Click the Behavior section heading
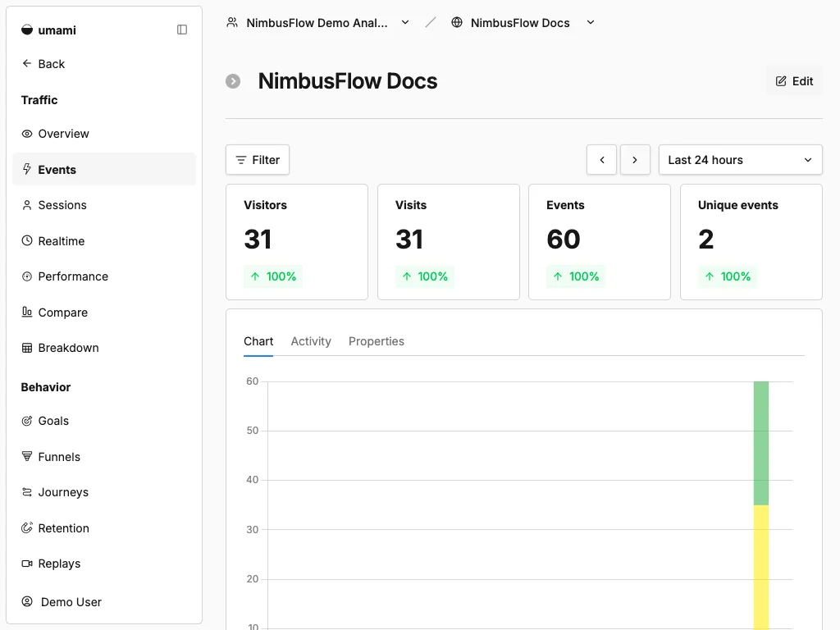The image size is (840, 630). click(x=46, y=387)
